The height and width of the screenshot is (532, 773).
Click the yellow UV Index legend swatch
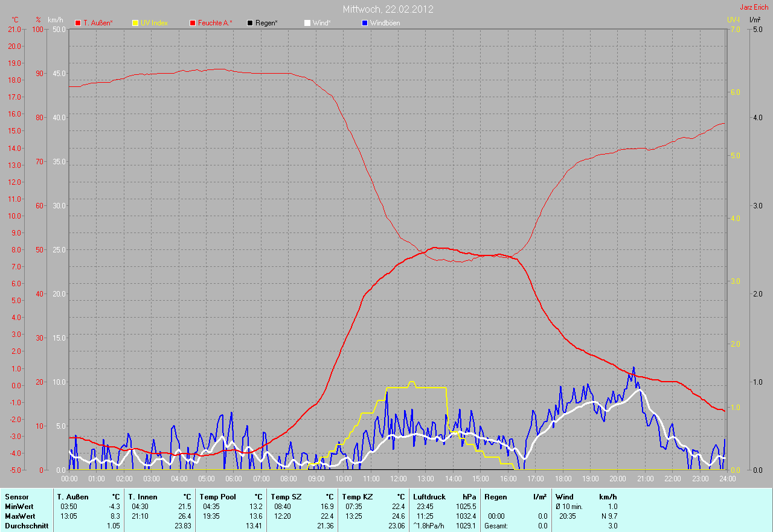[135, 23]
